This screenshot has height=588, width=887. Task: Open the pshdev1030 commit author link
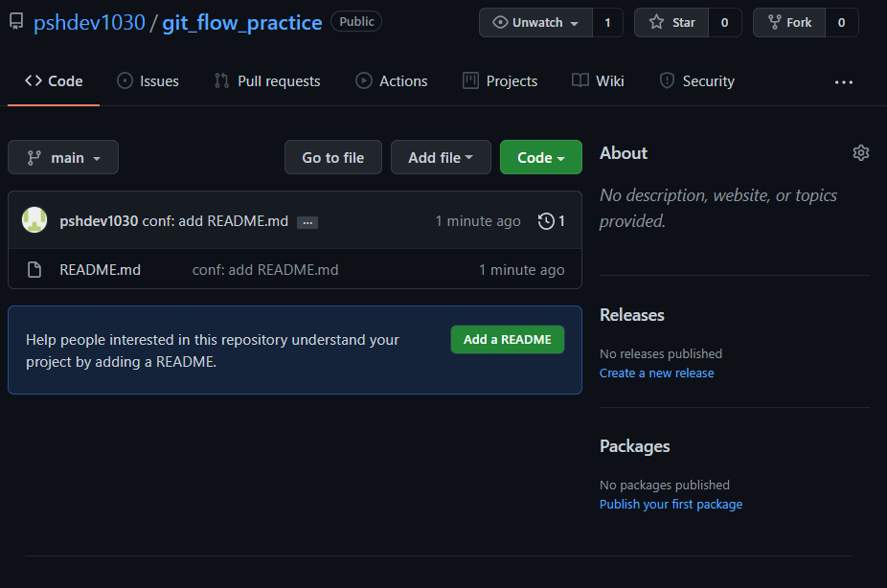click(x=99, y=221)
